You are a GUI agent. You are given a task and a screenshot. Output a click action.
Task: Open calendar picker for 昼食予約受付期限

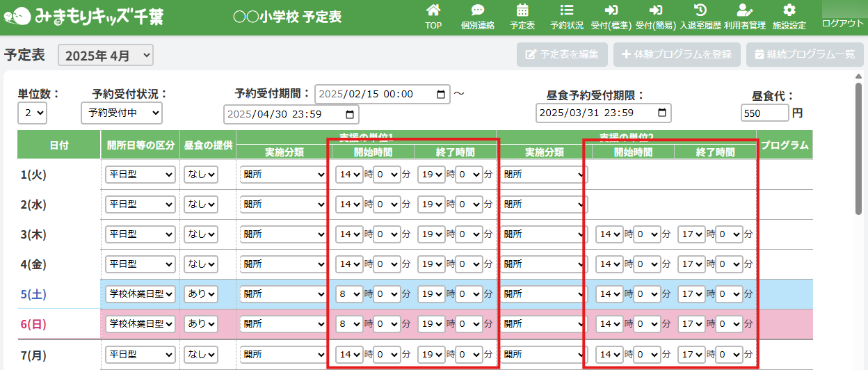(663, 113)
